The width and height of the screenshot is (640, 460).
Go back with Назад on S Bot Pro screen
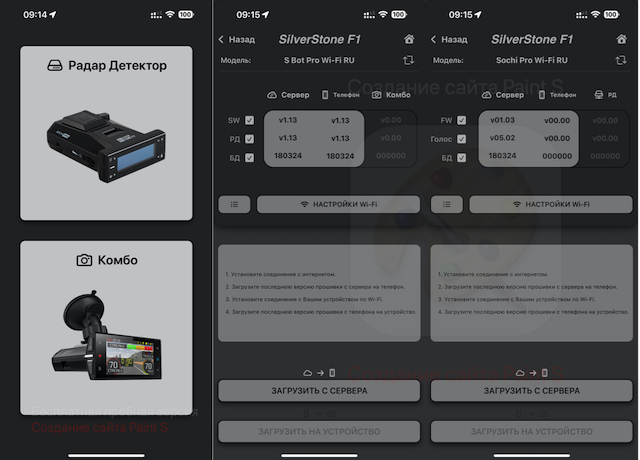click(237, 40)
